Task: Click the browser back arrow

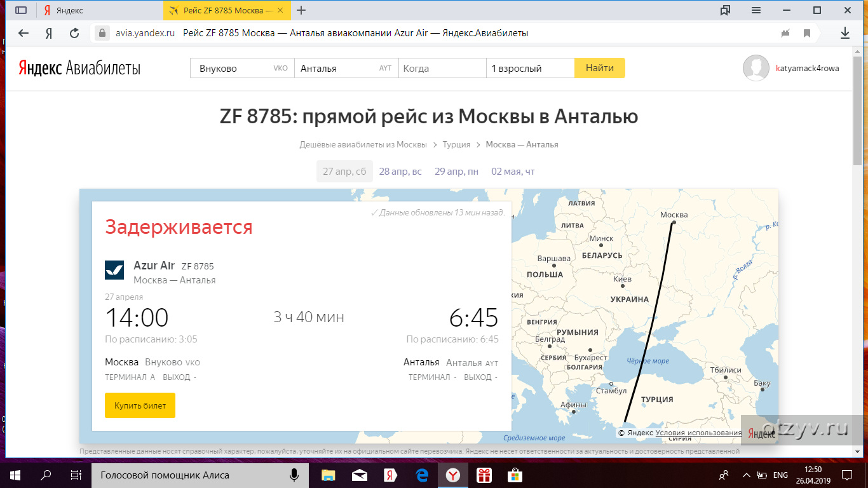Action: tap(24, 33)
